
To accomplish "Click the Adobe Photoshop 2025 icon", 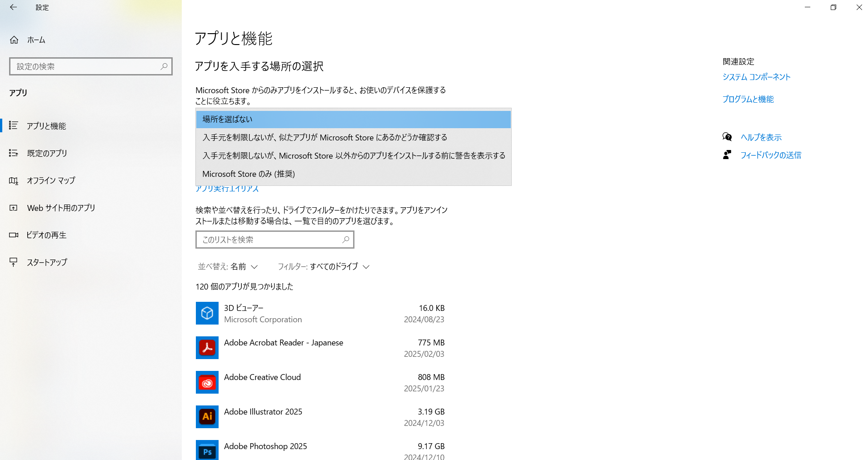I will pos(207,450).
